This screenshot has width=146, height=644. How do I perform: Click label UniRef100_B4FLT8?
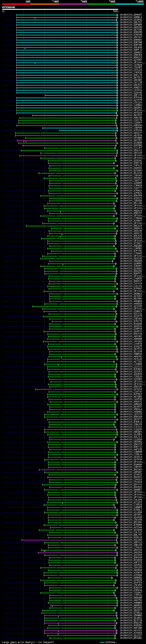131,75
